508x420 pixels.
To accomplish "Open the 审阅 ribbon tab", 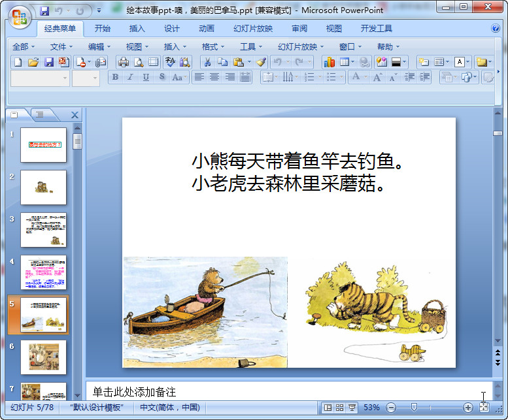I will (299, 29).
